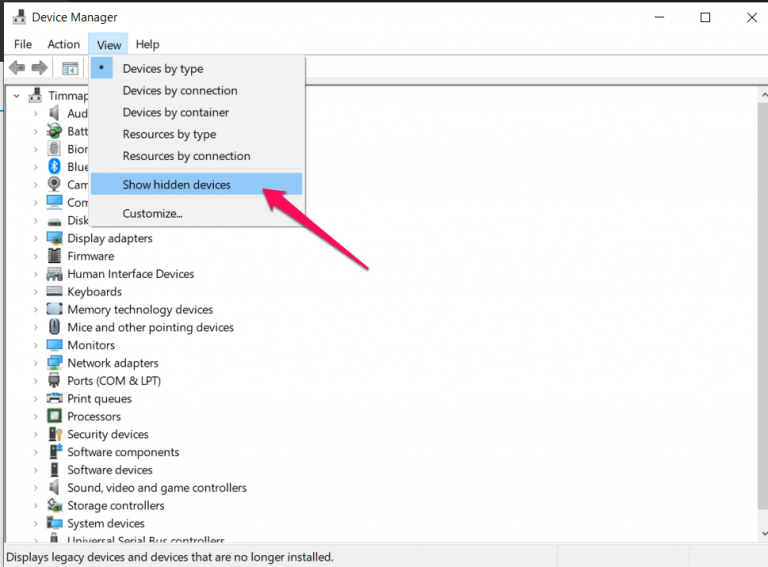Image resolution: width=768 pixels, height=567 pixels.
Task: Expand Display adapters category
Action: (35, 238)
